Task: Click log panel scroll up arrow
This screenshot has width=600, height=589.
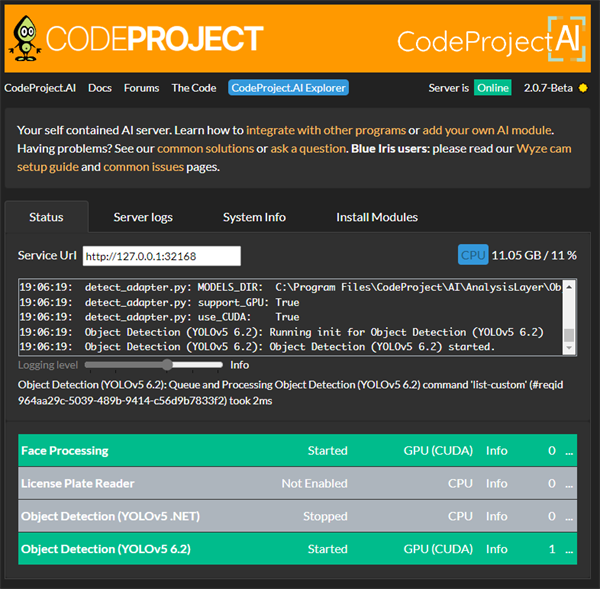Action: pos(569,287)
